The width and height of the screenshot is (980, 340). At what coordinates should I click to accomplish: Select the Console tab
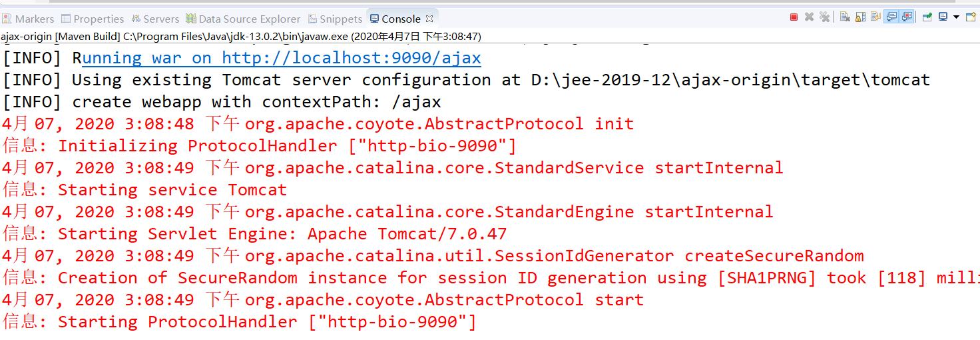[x=401, y=19]
